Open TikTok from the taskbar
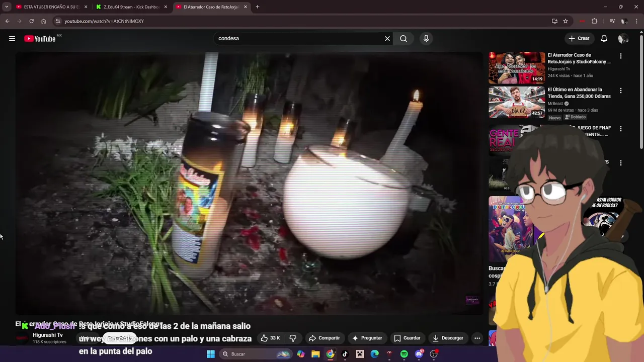The width and height of the screenshot is (644, 362). [x=345, y=354]
